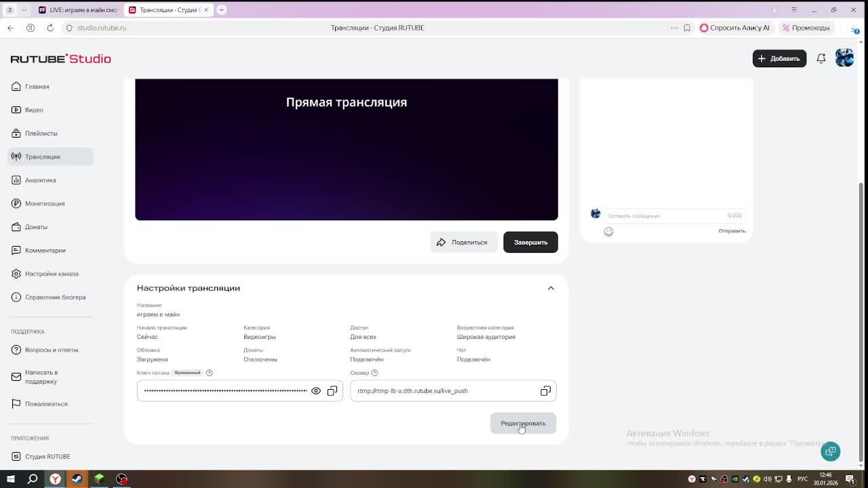The height and width of the screenshot is (488, 868).
Task: Click the stream key help question mark
Action: pyautogui.click(x=209, y=373)
